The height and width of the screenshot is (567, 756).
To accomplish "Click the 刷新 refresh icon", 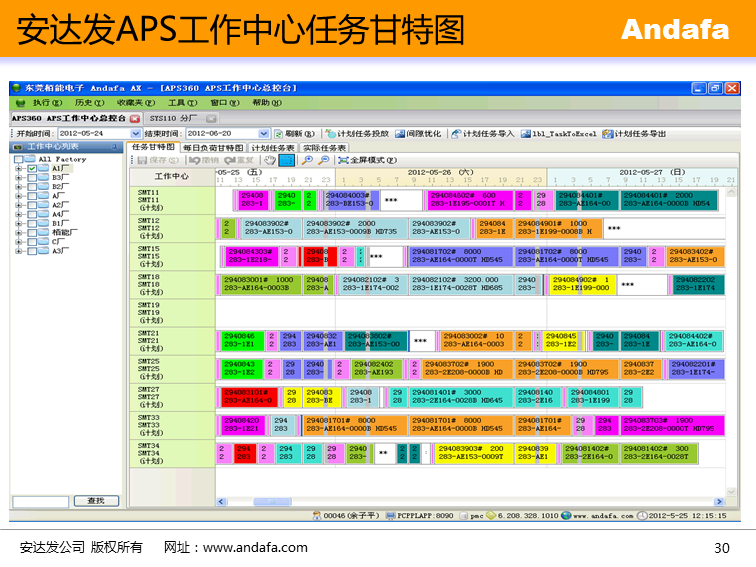I will point(279,133).
